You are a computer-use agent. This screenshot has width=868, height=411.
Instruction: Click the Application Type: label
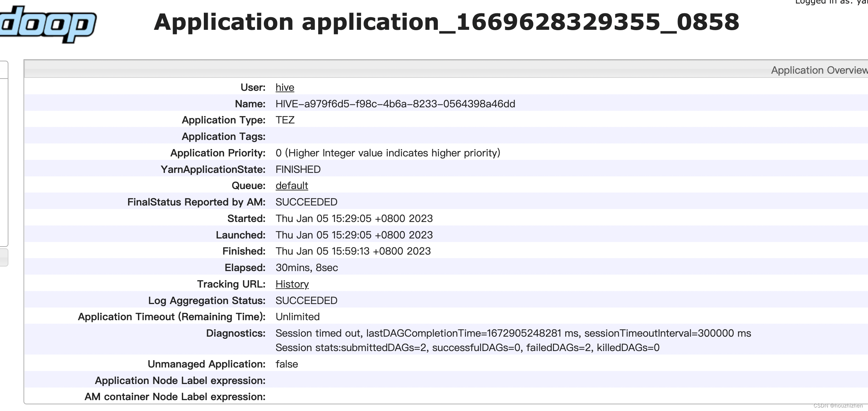click(223, 120)
